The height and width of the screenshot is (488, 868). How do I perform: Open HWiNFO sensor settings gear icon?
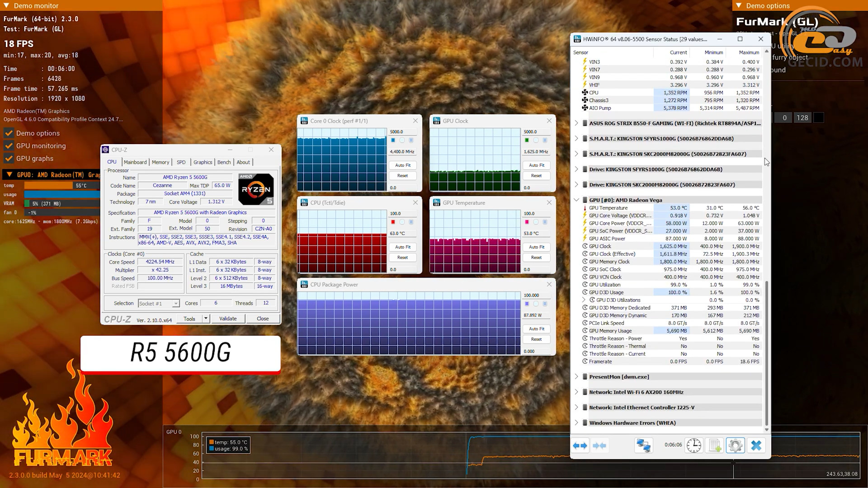point(735,446)
